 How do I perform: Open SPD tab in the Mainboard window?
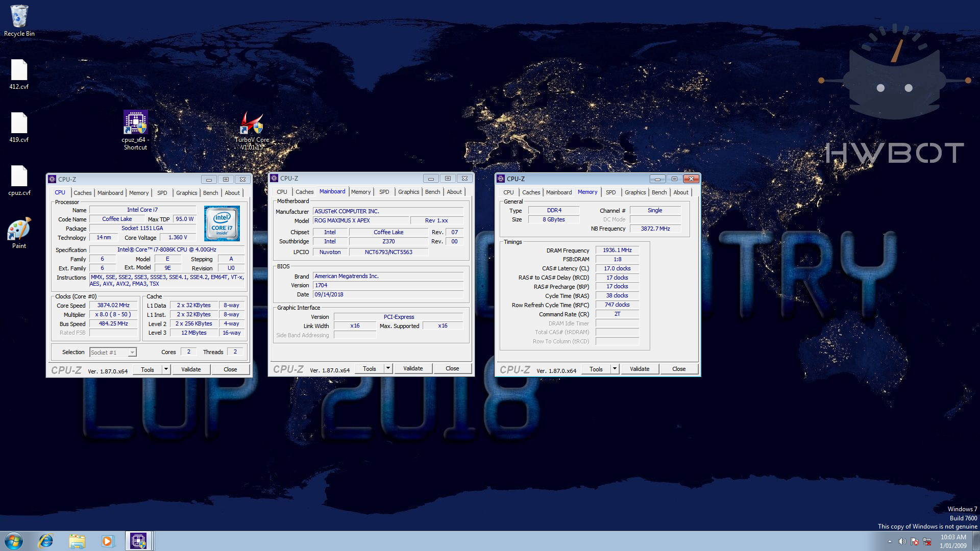pyautogui.click(x=384, y=192)
